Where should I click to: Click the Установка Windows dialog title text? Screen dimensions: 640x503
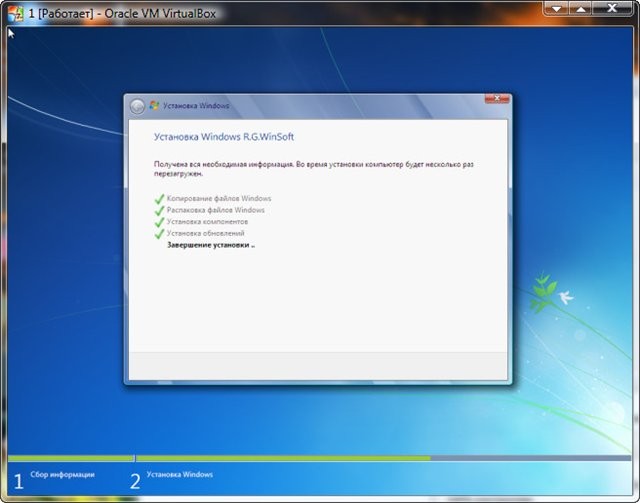point(196,106)
